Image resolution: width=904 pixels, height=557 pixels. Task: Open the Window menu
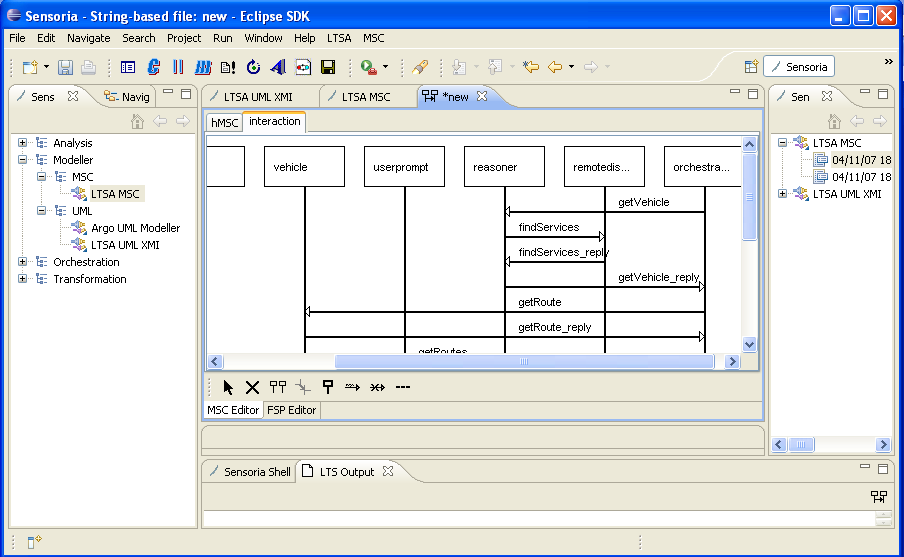click(x=263, y=38)
